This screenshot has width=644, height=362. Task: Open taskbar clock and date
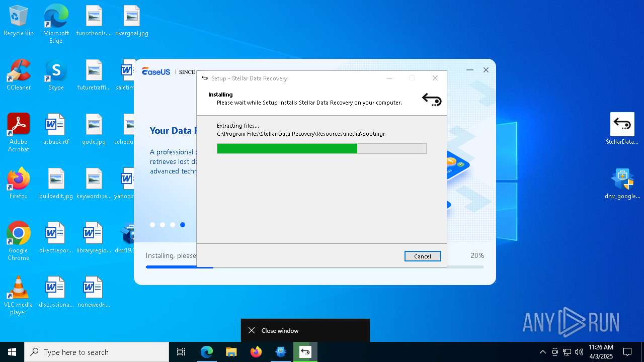(x=601, y=352)
